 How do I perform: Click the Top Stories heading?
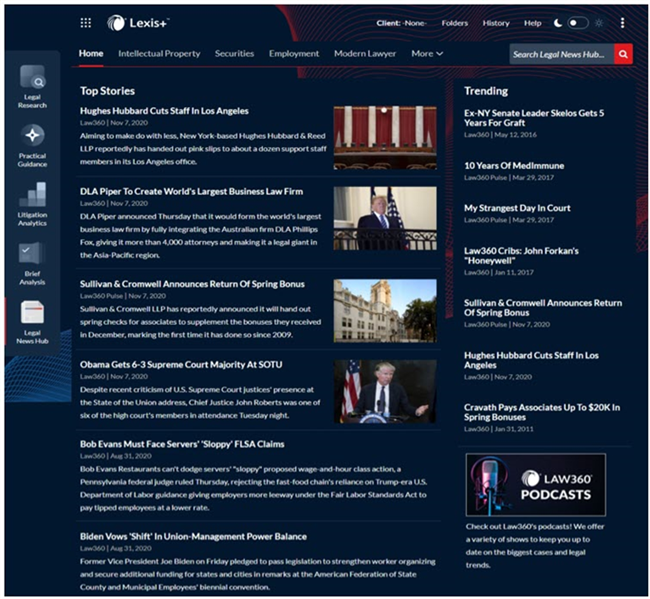point(107,91)
